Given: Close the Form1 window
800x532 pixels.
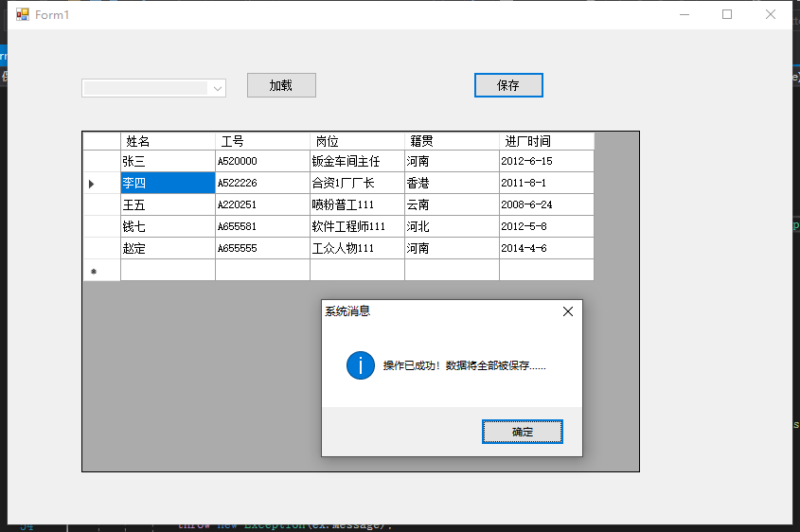Looking at the screenshot, I should (x=771, y=14).
